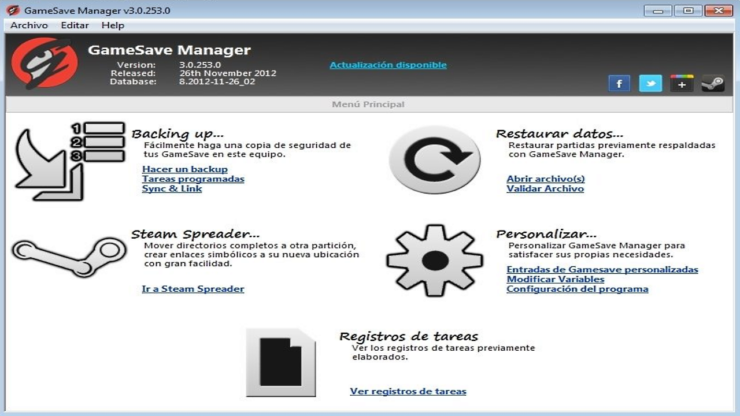Click the Personalizar... heading

coord(546,234)
